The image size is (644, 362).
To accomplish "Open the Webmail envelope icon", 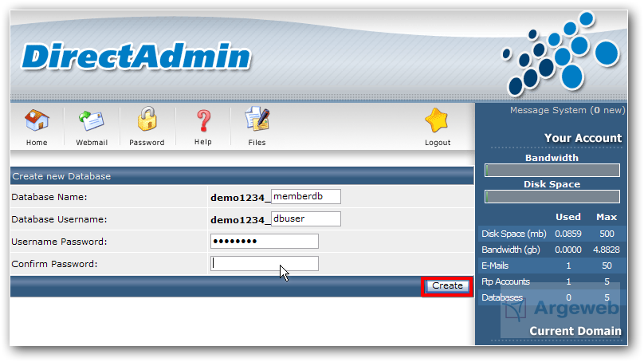I will 91,121.
